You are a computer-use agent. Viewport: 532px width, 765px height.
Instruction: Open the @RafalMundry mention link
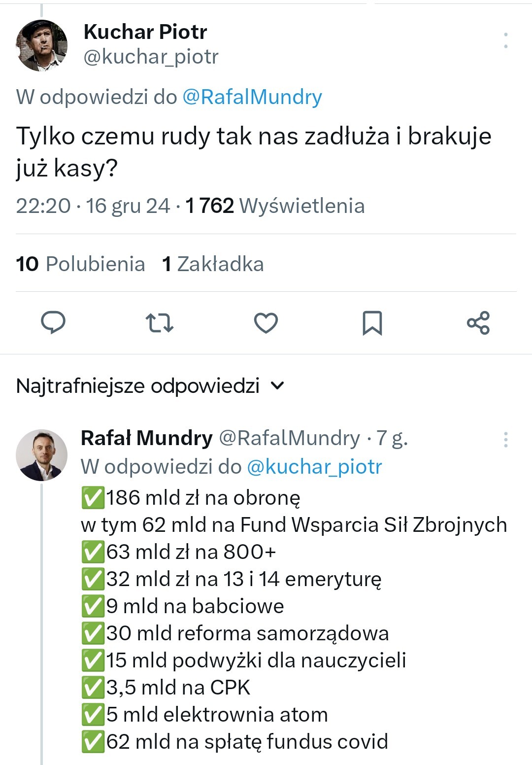[x=252, y=97]
